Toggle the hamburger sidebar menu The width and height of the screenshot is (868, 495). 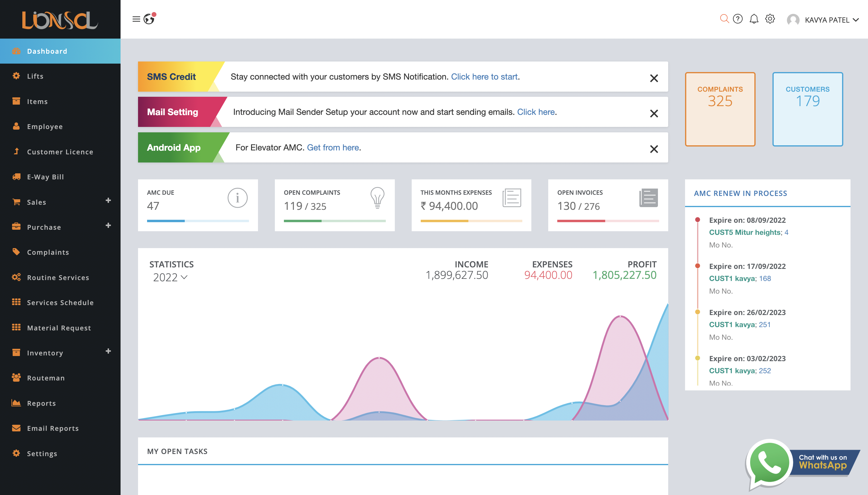[x=136, y=19]
